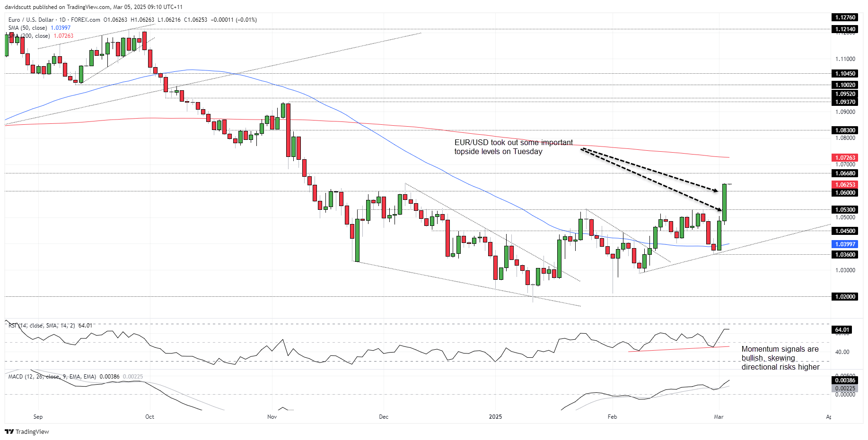868x440 pixels.
Task: Click the publish header with davidscutt's name
Action: click(94, 7)
